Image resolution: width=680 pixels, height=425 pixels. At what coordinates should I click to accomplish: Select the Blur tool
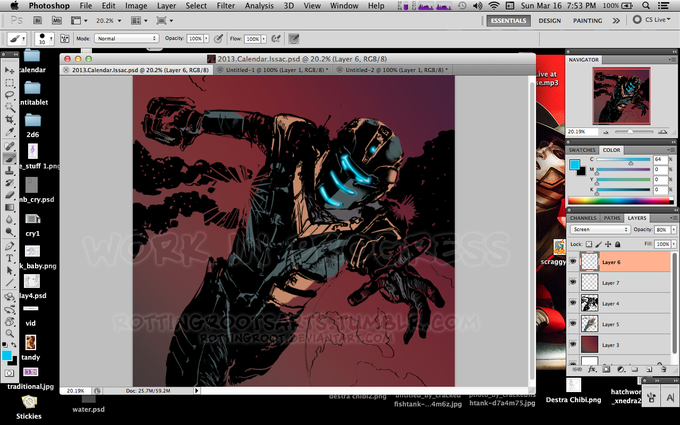[x=10, y=220]
